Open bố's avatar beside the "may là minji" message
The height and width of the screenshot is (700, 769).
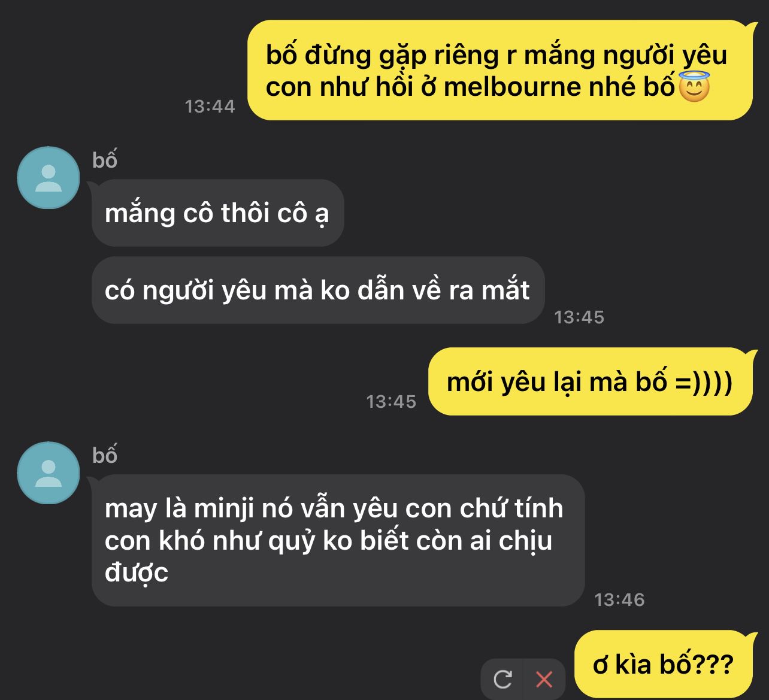coord(49,473)
